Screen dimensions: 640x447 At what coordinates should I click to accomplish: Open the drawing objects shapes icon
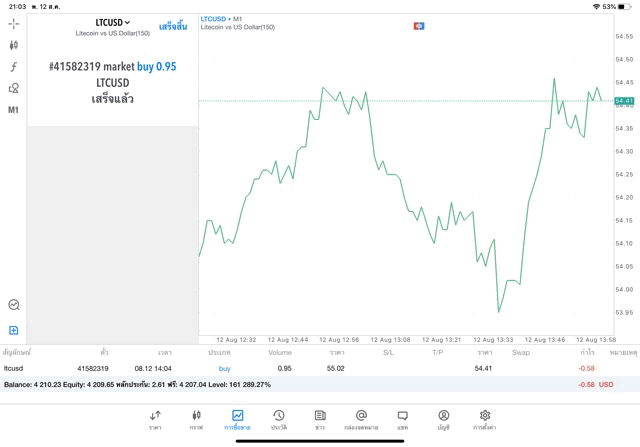point(14,88)
